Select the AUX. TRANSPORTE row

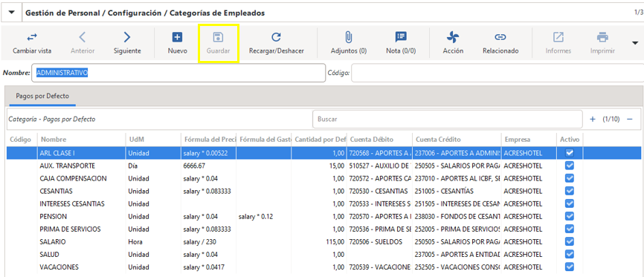pyautogui.click(x=323, y=166)
